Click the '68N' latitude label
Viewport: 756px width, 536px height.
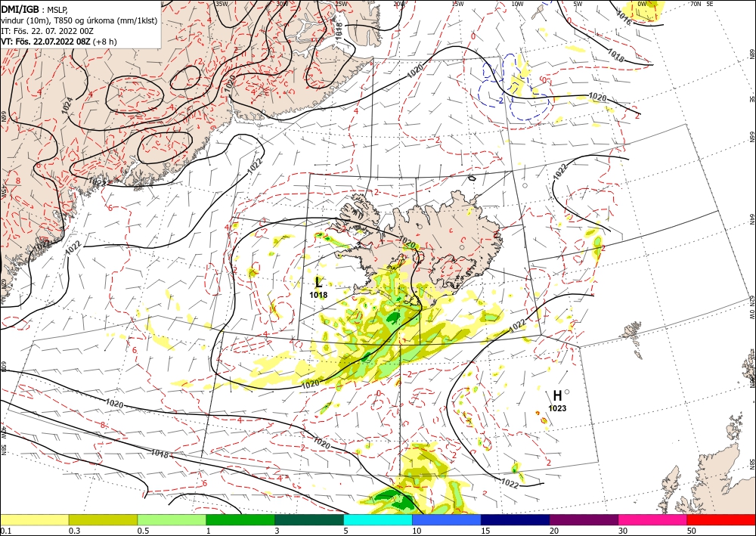(x=751, y=54)
